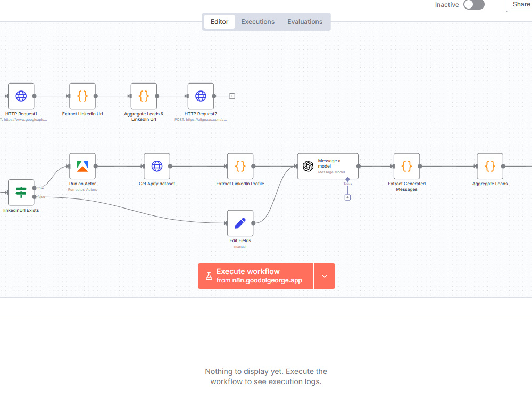Open the Evaluations tab
This screenshot has height=399, width=532.
pyautogui.click(x=305, y=22)
